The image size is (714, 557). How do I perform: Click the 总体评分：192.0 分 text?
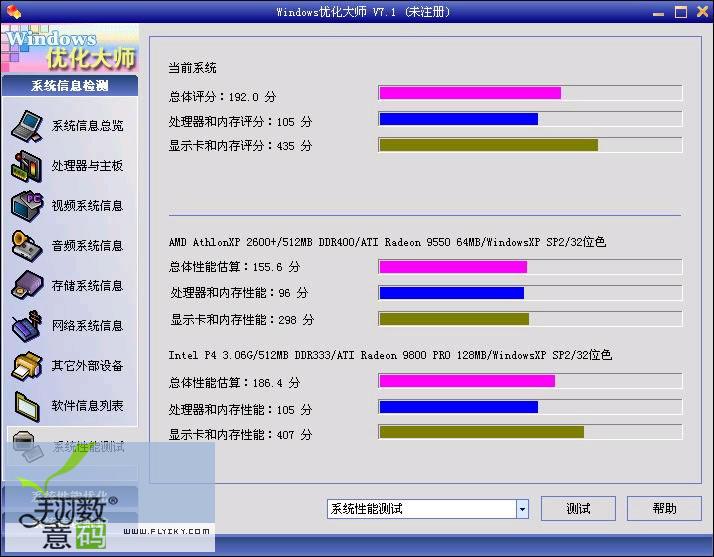222,97
